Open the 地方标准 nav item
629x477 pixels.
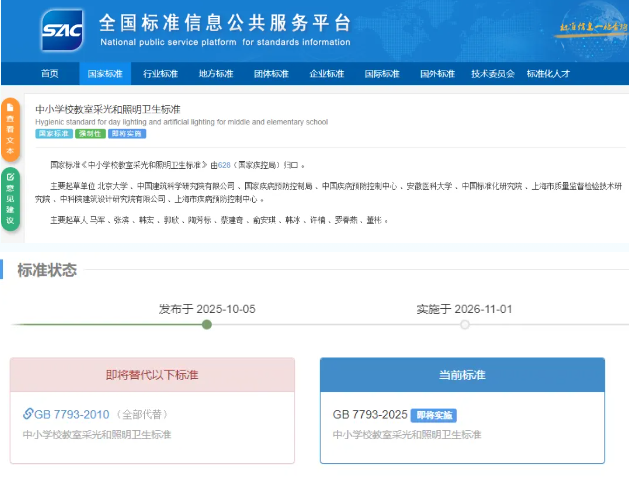[x=215, y=74]
